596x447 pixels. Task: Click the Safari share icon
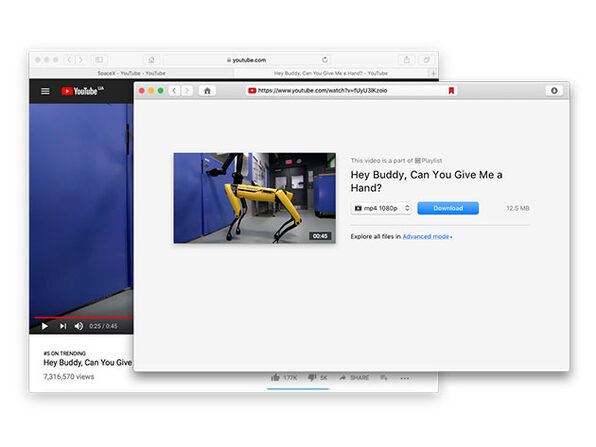pos(407,60)
